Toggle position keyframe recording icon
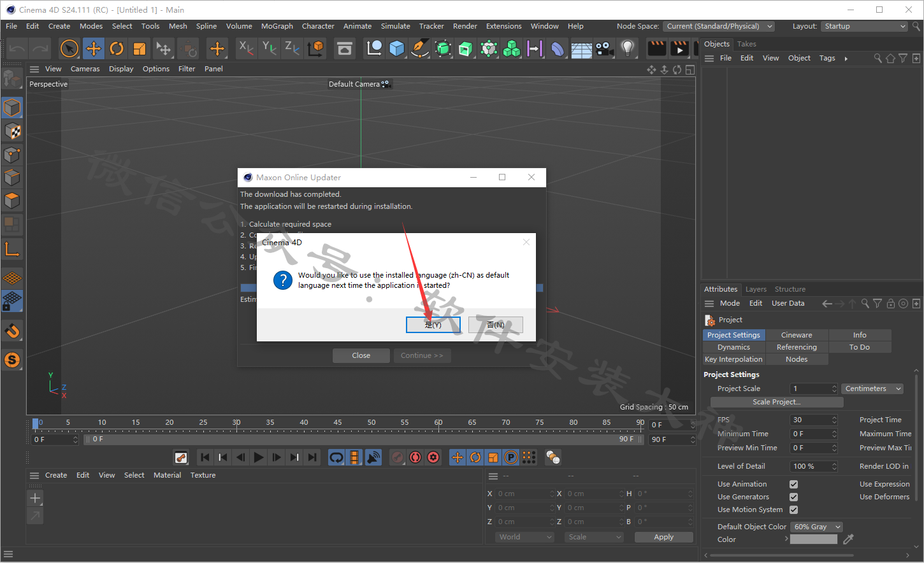 (458, 457)
